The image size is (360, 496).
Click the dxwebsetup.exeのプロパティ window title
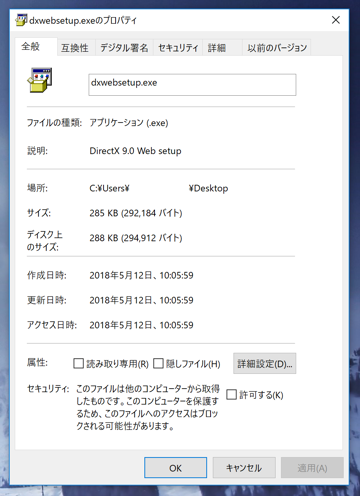tap(83, 21)
